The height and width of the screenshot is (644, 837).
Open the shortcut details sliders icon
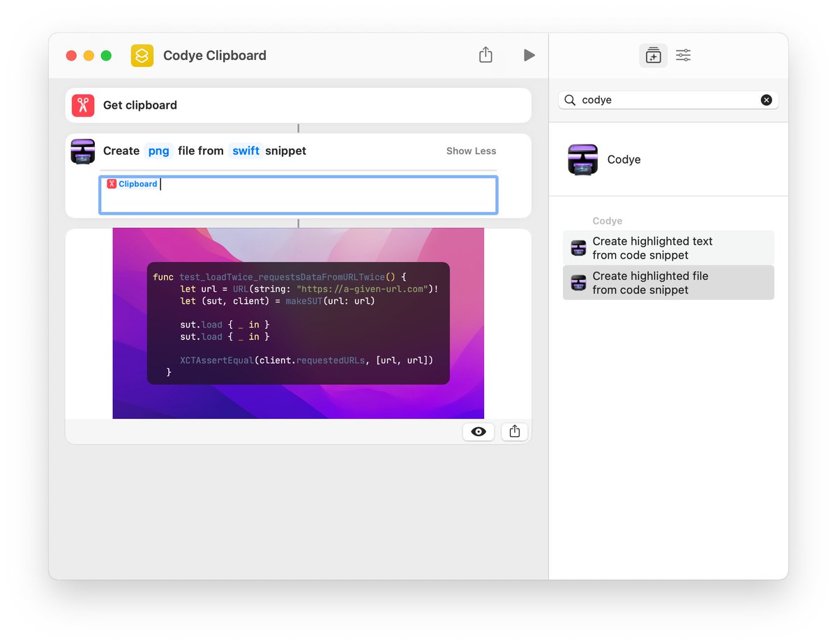tap(683, 56)
